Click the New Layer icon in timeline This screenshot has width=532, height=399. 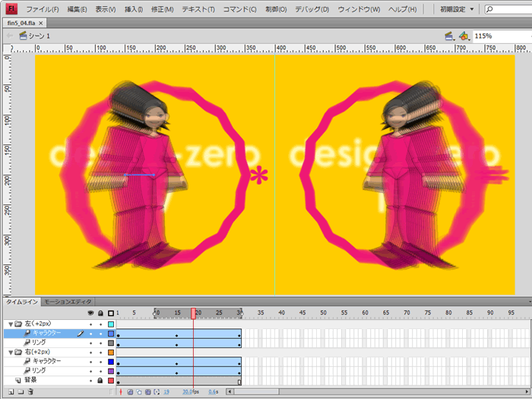(9, 392)
